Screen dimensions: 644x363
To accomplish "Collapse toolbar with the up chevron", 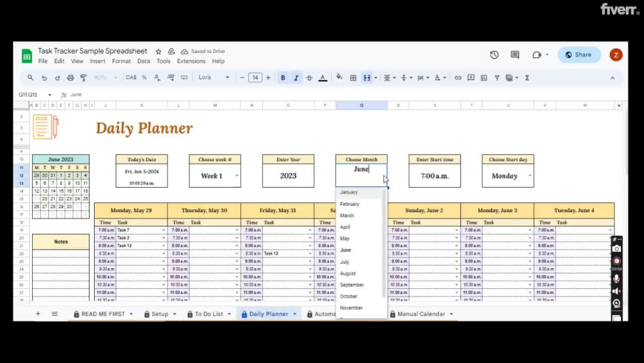I will [612, 78].
